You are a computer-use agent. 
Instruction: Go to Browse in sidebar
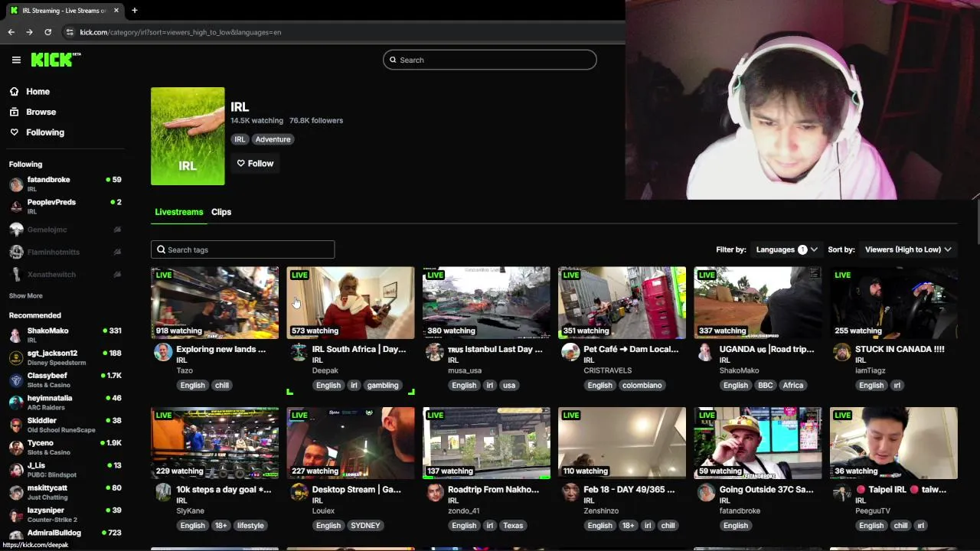41,112
